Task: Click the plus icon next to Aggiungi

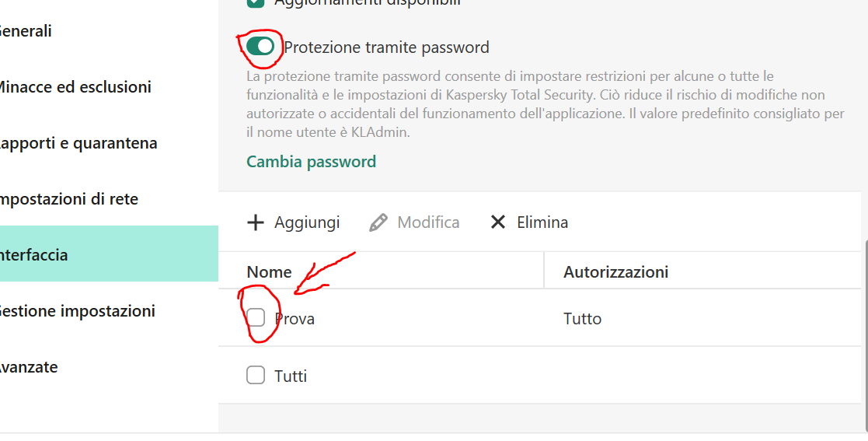Action: pyautogui.click(x=256, y=222)
